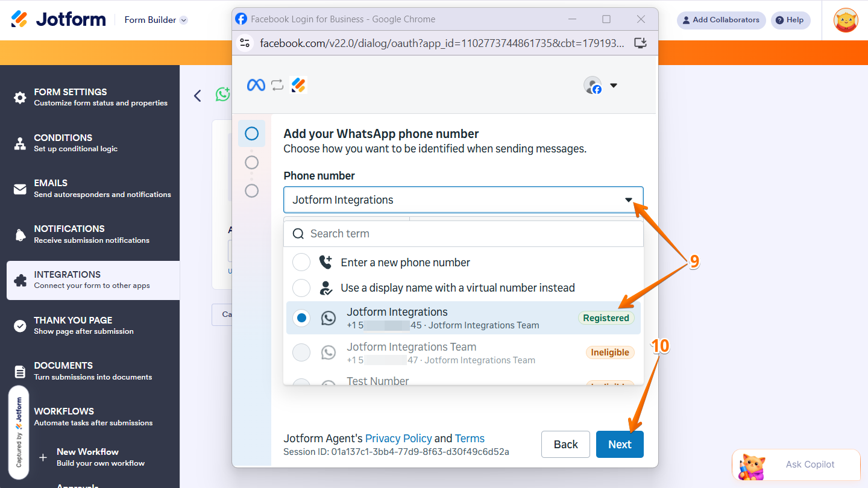Click the Next button
Image resolution: width=868 pixels, height=488 pixels.
tap(620, 445)
